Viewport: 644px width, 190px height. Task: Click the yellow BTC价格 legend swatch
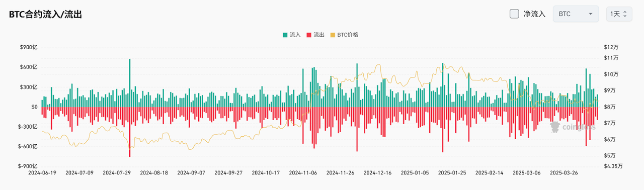[333, 35]
